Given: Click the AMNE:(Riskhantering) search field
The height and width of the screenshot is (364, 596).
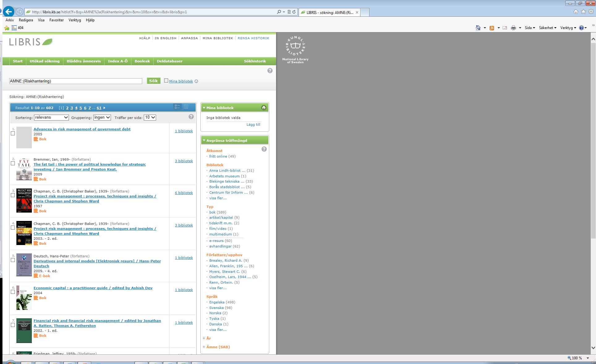Looking at the screenshot, I should click(x=75, y=81).
